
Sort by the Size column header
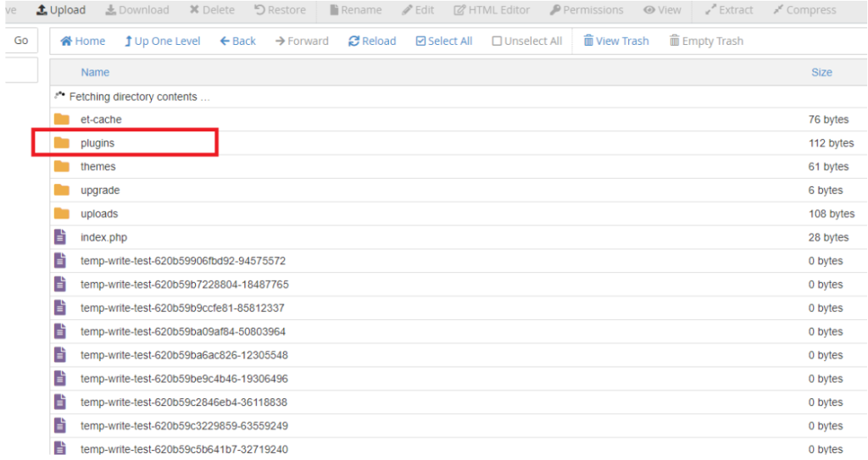pos(821,72)
